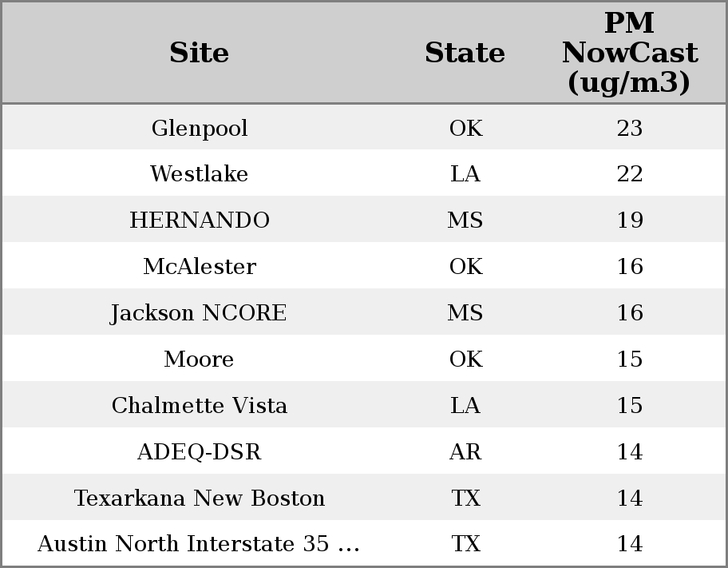This screenshot has width=728, height=568.
Task: Select the AR state cell
Action: [465, 452]
